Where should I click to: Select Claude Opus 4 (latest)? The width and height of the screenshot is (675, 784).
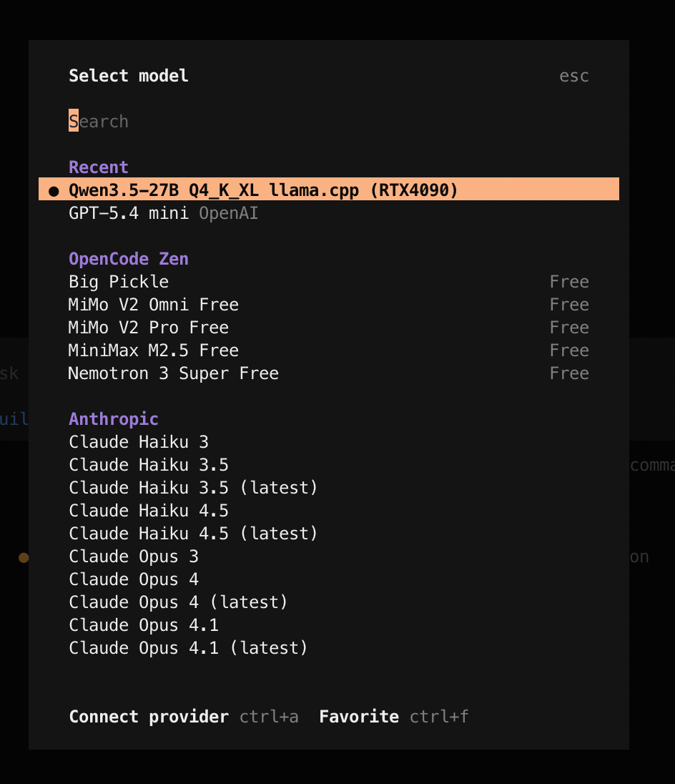pos(178,602)
